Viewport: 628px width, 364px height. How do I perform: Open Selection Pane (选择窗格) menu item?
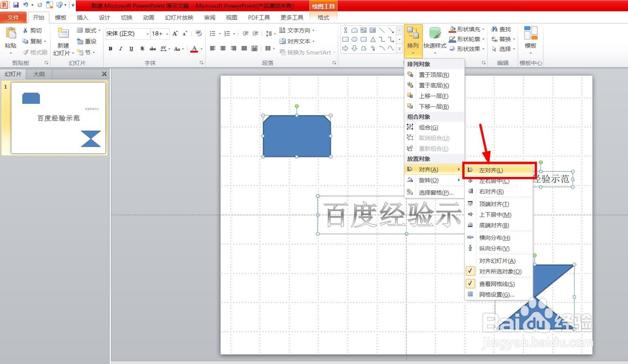[x=434, y=193]
